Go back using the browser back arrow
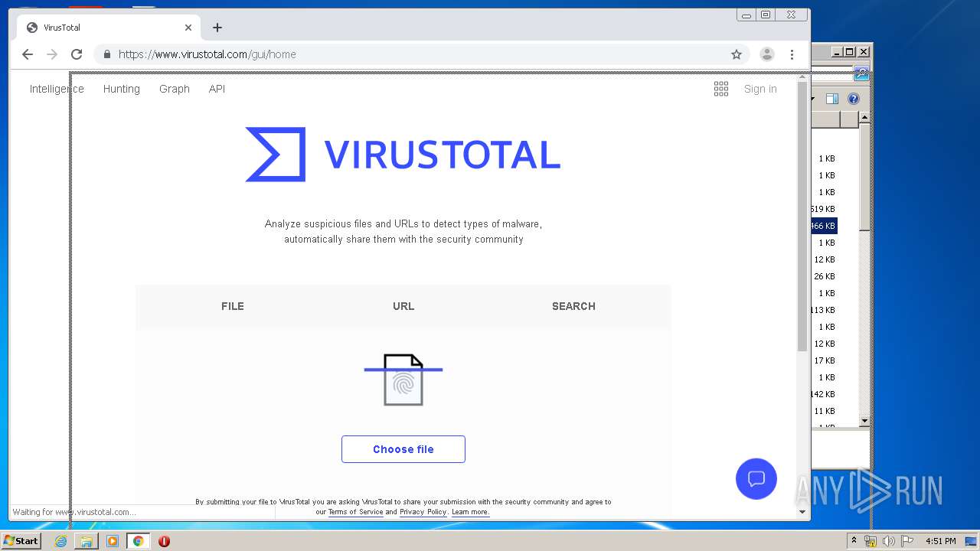 click(28, 54)
